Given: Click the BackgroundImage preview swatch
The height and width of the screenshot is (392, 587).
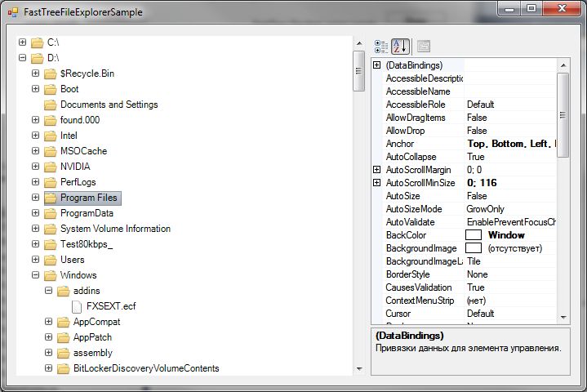Looking at the screenshot, I should coord(474,248).
